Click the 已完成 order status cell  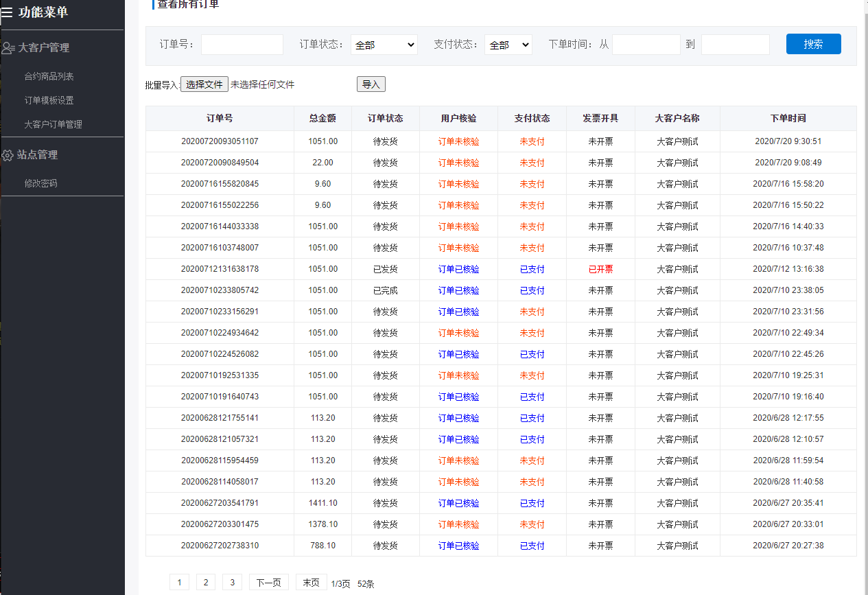[385, 290]
